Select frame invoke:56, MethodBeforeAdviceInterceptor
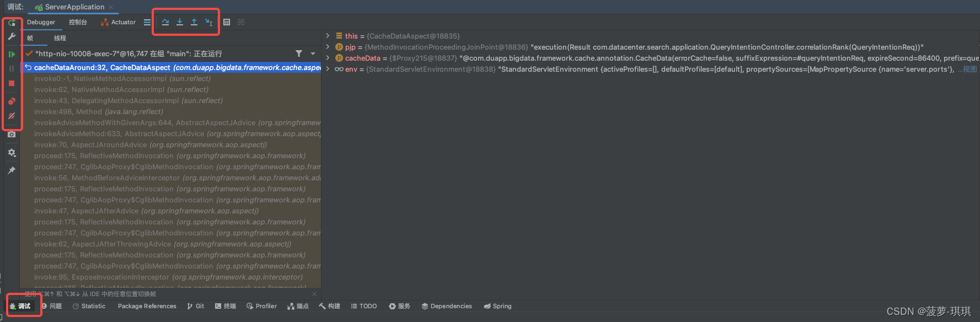 click(x=171, y=178)
